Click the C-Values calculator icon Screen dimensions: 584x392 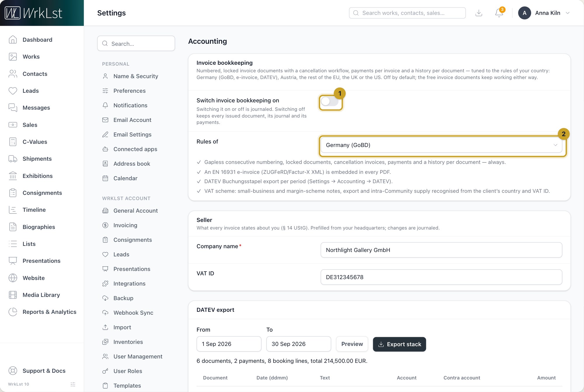[x=13, y=142]
